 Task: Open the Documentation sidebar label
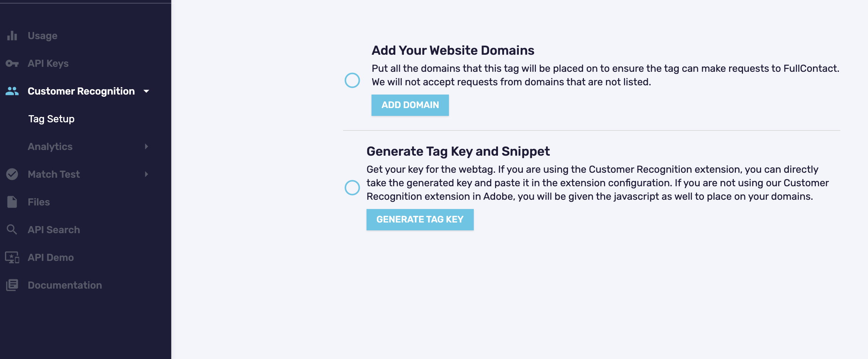point(65,285)
